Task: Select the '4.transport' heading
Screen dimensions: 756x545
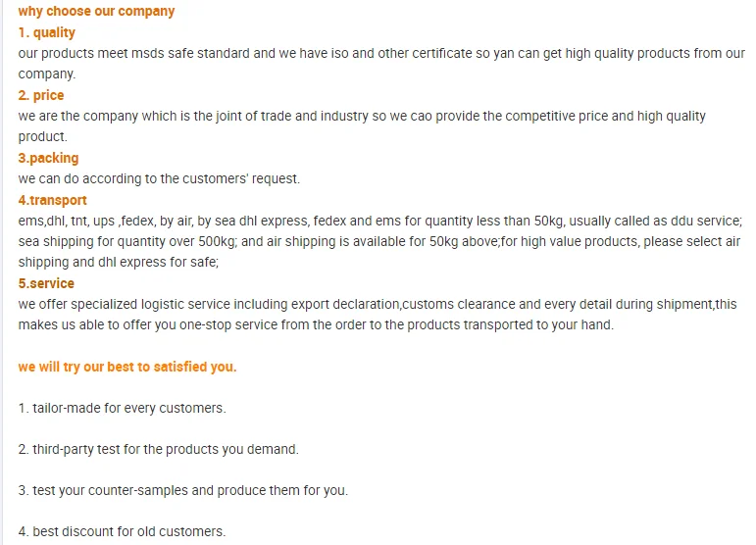Action: [53, 200]
